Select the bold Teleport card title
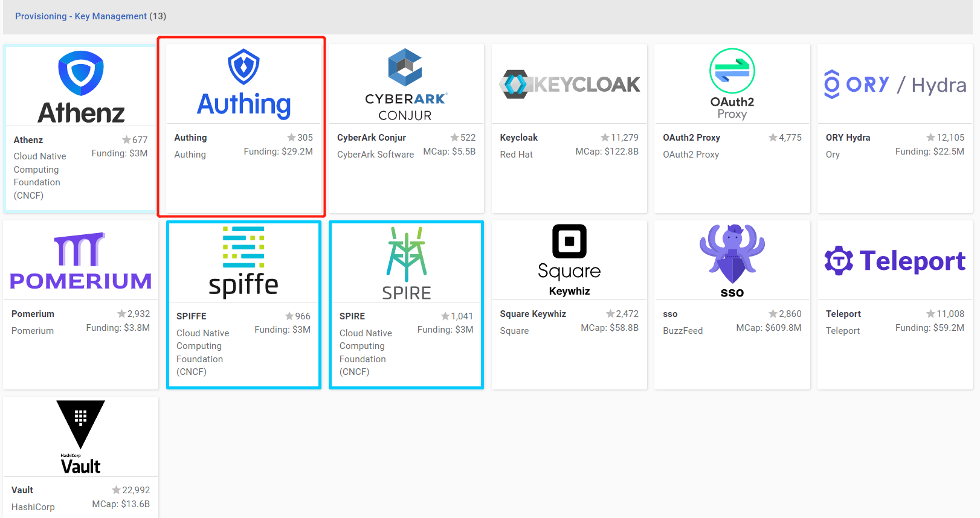 843,314
